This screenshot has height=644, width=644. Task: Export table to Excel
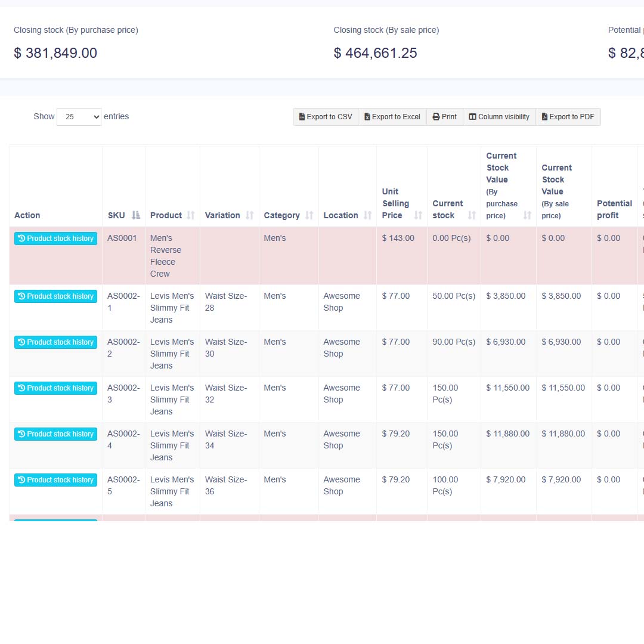coord(392,117)
